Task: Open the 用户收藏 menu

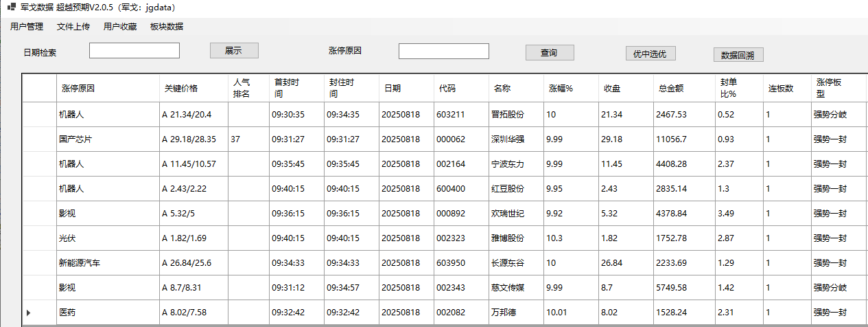Action: click(x=120, y=27)
